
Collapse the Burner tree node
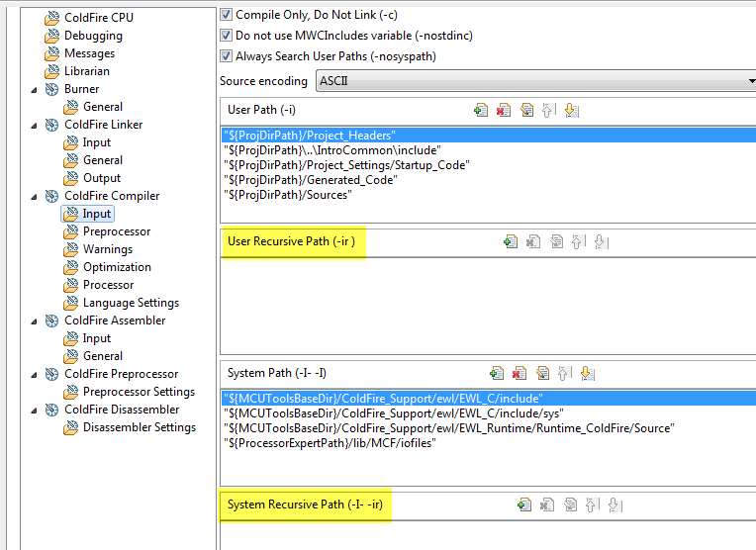pyautogui.click(x=34, y=90)
